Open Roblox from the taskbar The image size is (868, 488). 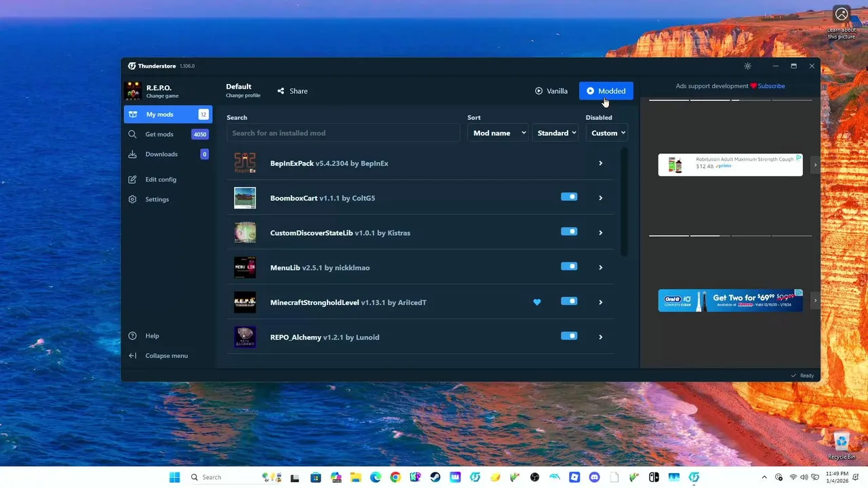[575, 477]
